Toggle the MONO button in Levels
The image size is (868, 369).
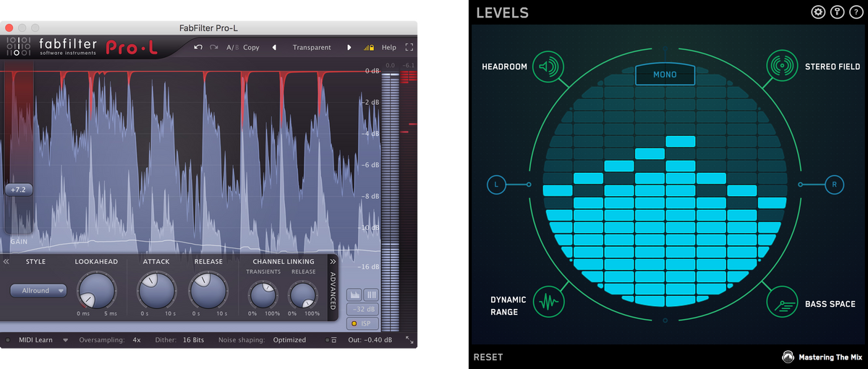coord(665,75)
